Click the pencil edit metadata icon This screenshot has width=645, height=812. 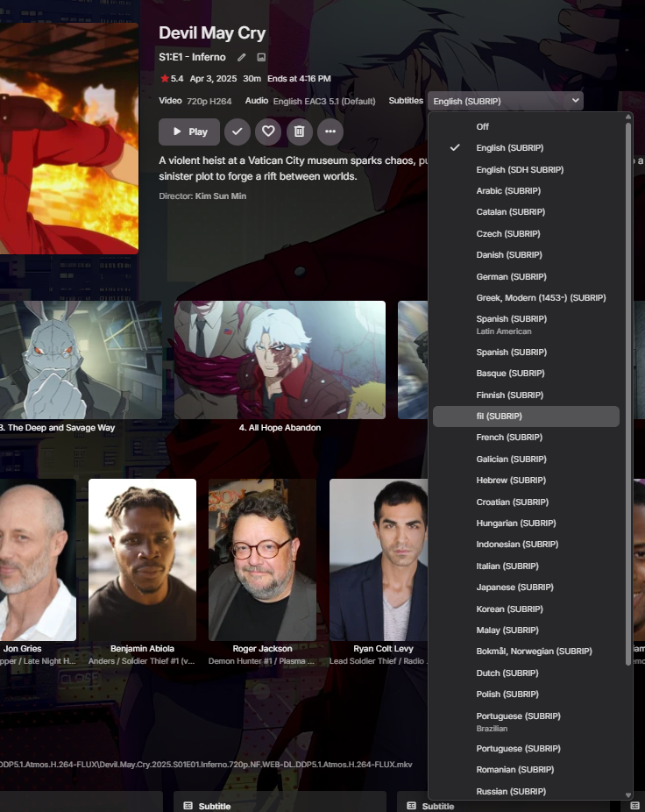tap(241, 58)
